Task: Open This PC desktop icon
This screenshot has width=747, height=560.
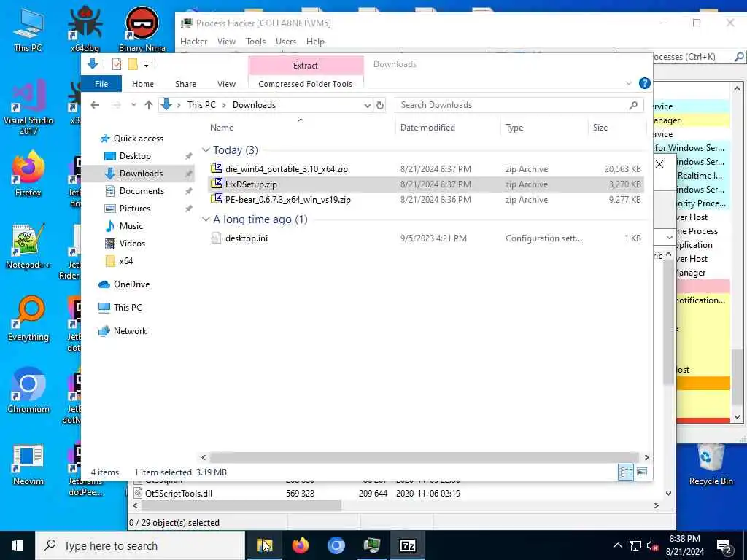Action: (x=28, y=29)
